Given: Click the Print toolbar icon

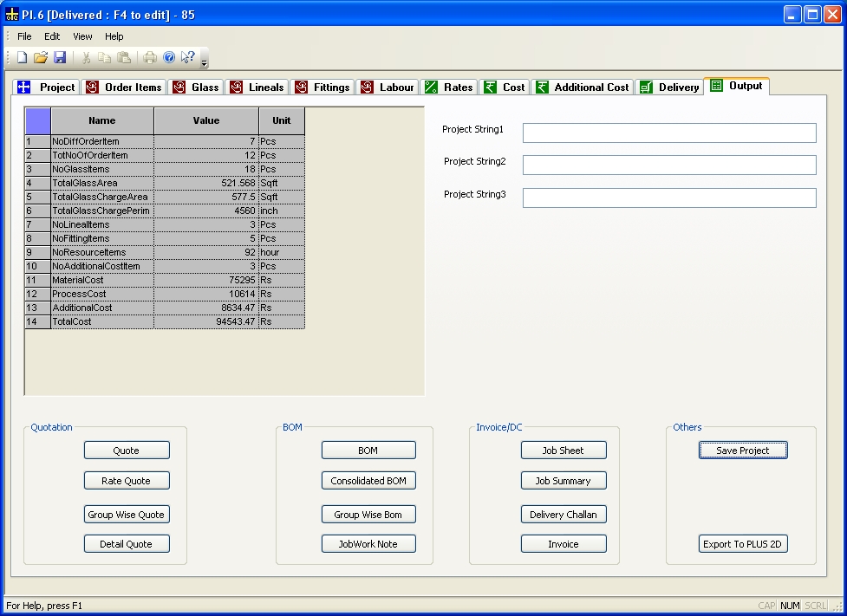Looking at the screenshot, I should [150, 58].
